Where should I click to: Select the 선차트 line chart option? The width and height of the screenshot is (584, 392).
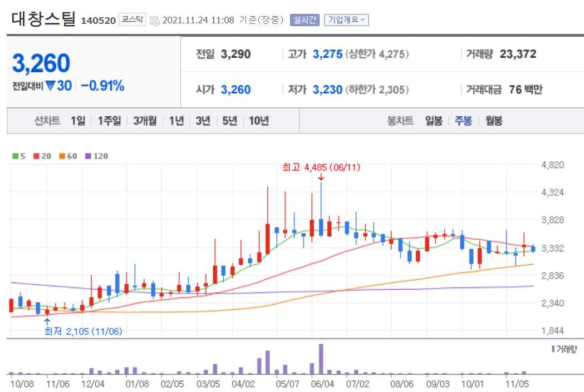pos(47,121)
